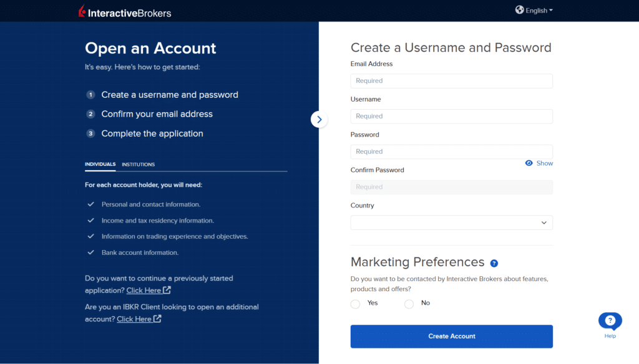Open the English language dropdown
The width and height of the screenshot is (639, 364).
click(x=539, y=11)
